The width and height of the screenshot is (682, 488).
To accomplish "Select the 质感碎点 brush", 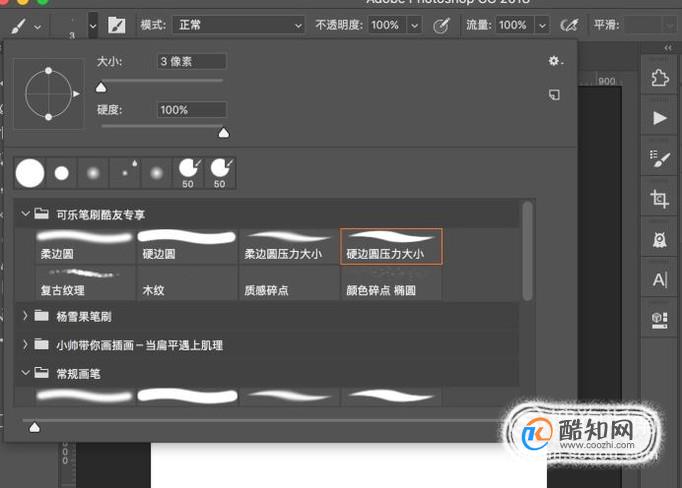I will click(289, 283).
